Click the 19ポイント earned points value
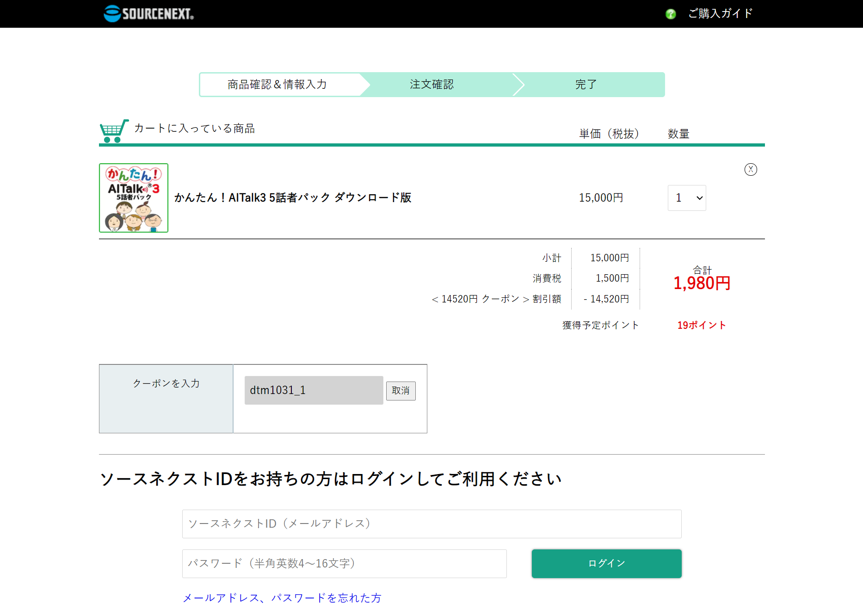This screenshot has height=616, width=863. tap(702, 325)
